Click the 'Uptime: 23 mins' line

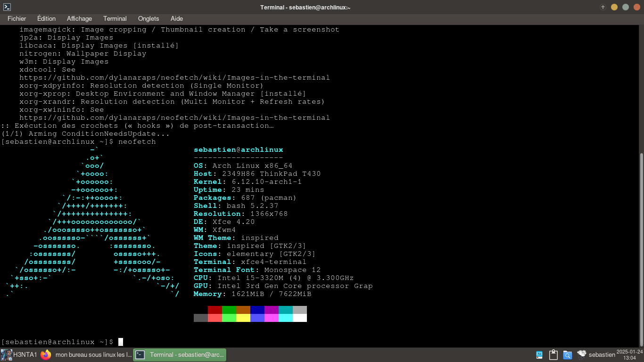(x=229, y=189)
